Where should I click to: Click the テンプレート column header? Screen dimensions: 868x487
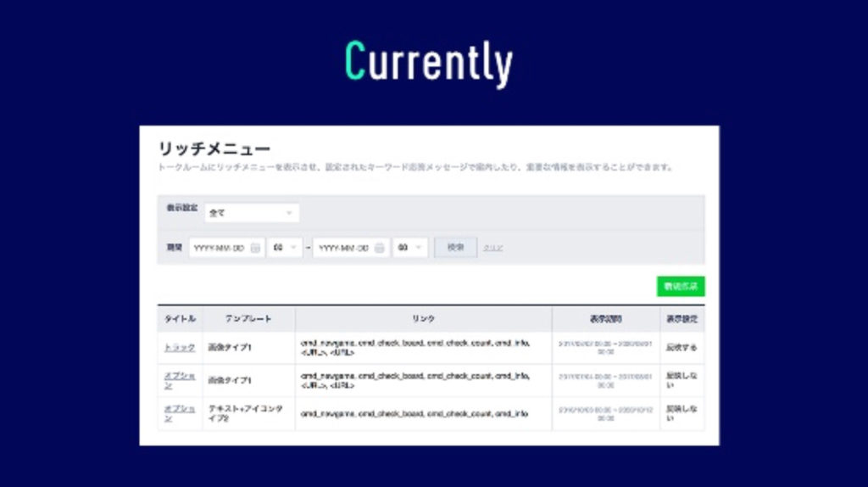click(248, 318)
